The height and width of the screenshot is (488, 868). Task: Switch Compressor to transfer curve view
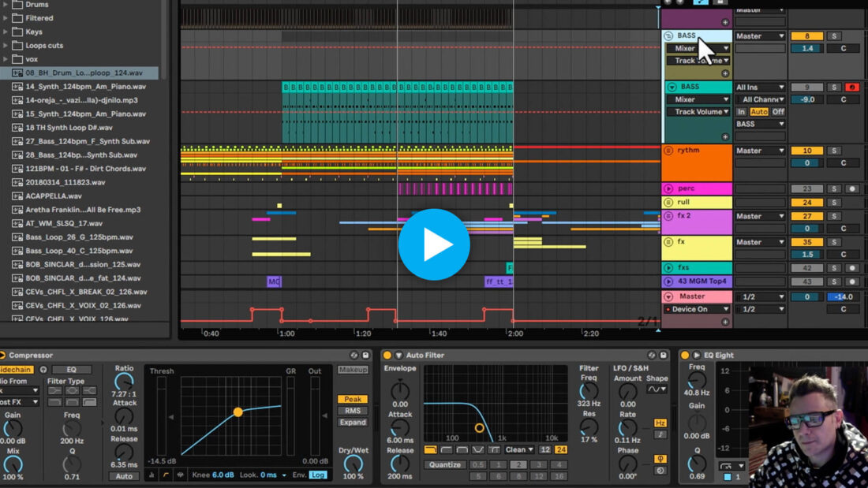(166, 475)
